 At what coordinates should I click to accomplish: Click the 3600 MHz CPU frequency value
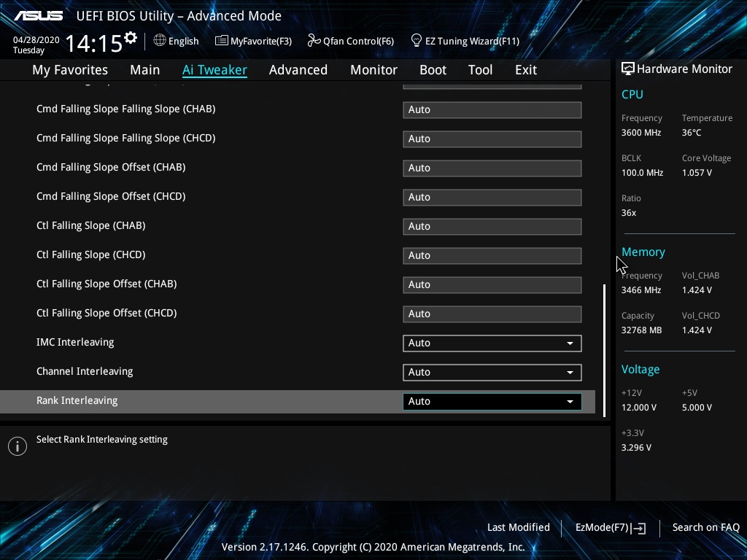641,133
